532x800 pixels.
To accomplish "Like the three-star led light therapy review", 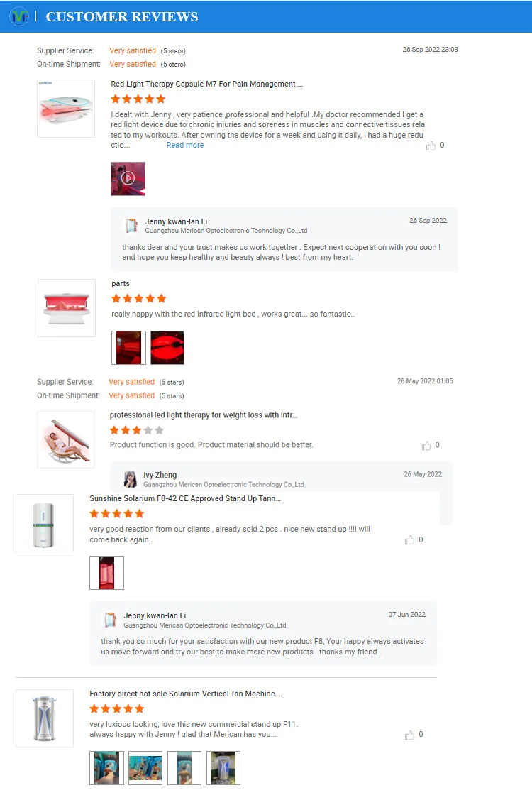I will 426,446.
